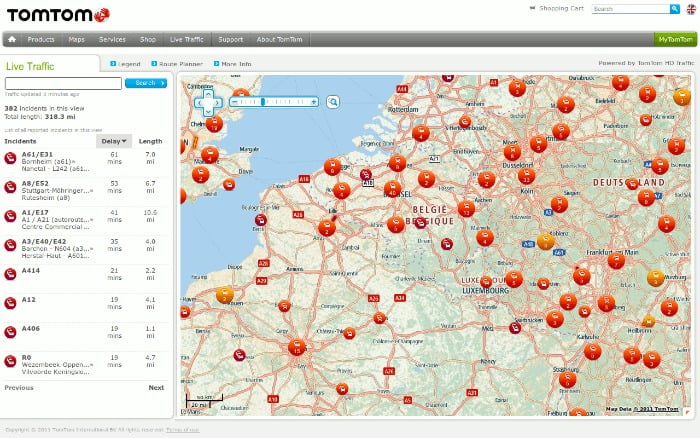
Task: Click the A406 incident icon
Action: 10,332
